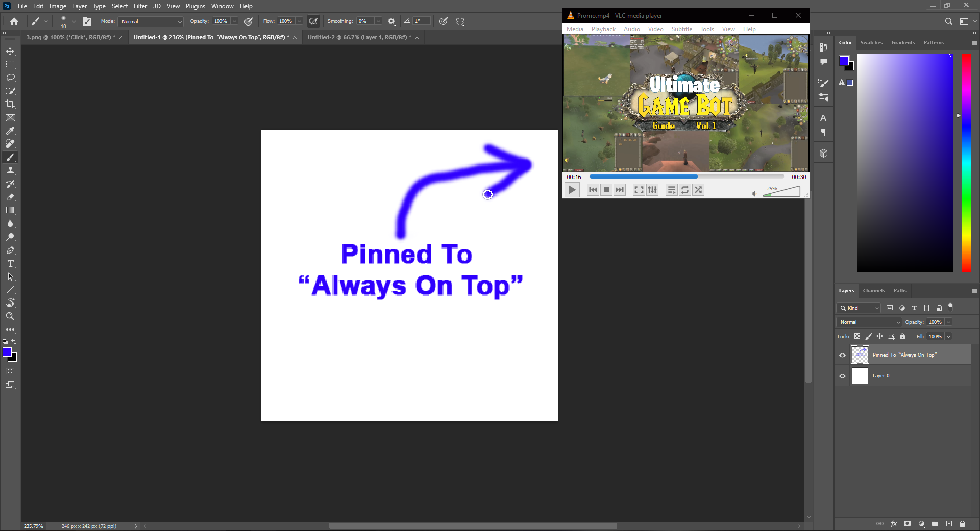
Task: Toggle loop mode in VLC
Action: (685, 190)
